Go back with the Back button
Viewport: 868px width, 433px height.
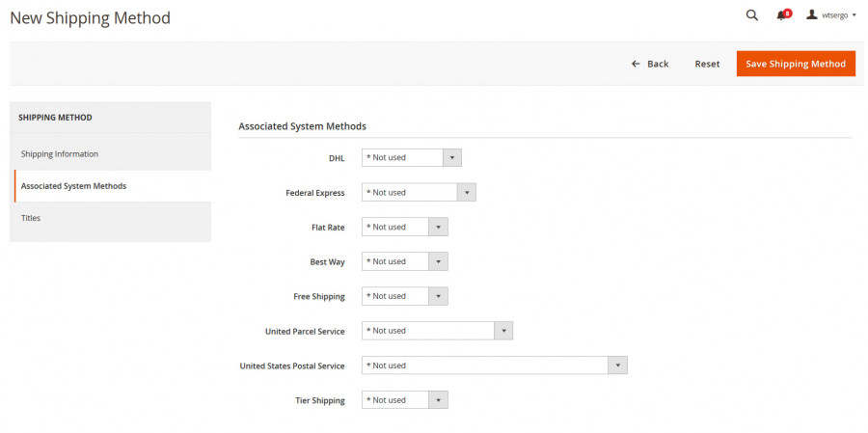[650, 64]
